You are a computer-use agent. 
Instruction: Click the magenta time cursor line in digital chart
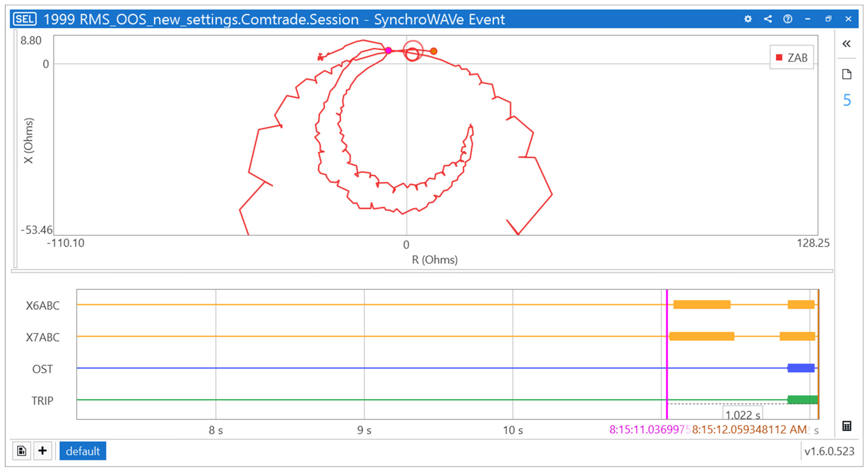[667, 354]
